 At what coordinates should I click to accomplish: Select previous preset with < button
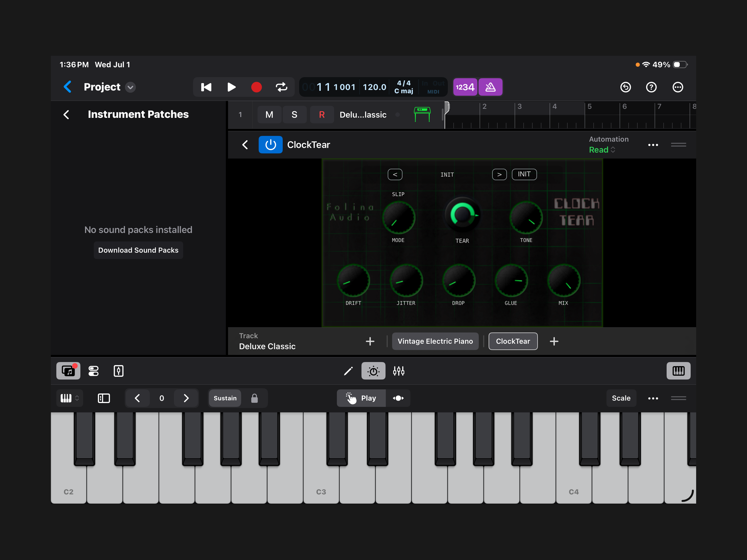tap(395, 174)
